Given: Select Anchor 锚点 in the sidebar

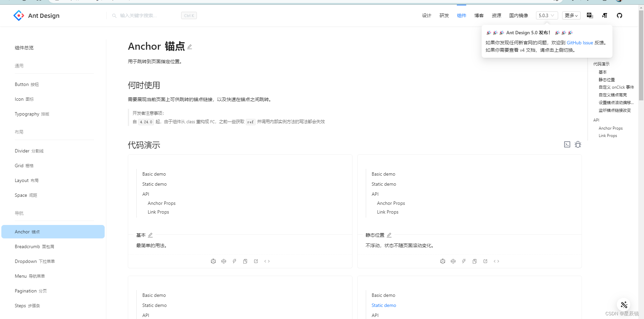Looking at the screenshot, I should tap(53, 232).
